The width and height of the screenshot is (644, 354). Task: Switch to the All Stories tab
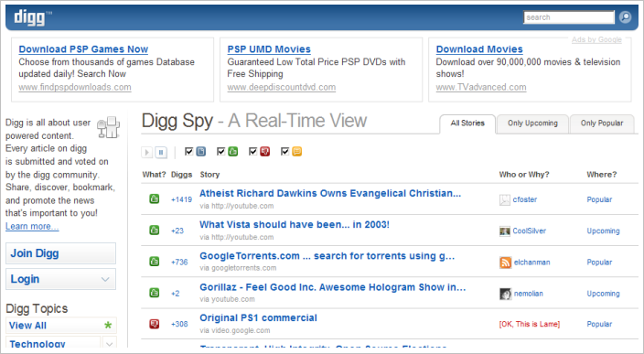coord(467,123)
